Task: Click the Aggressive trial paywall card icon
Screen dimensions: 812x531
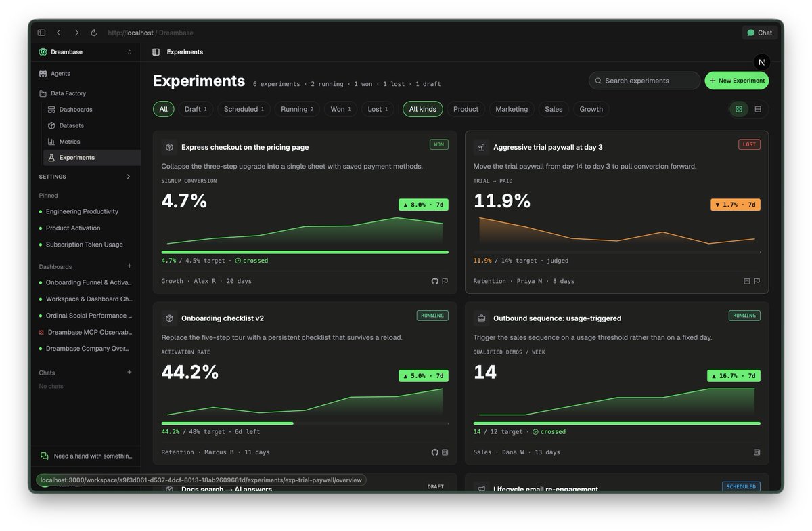Action: (481, 147)
